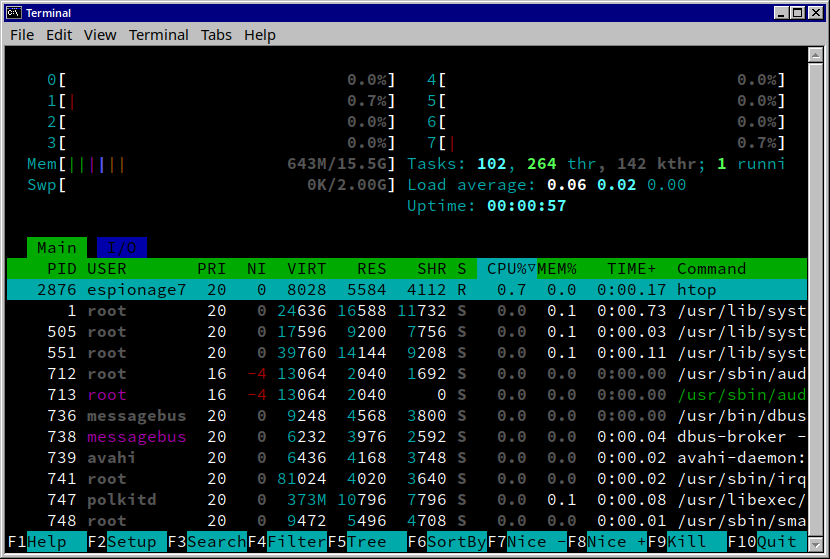Click the PID column header
The height and width of the screenshot is (559, 830).
[62, 269]
